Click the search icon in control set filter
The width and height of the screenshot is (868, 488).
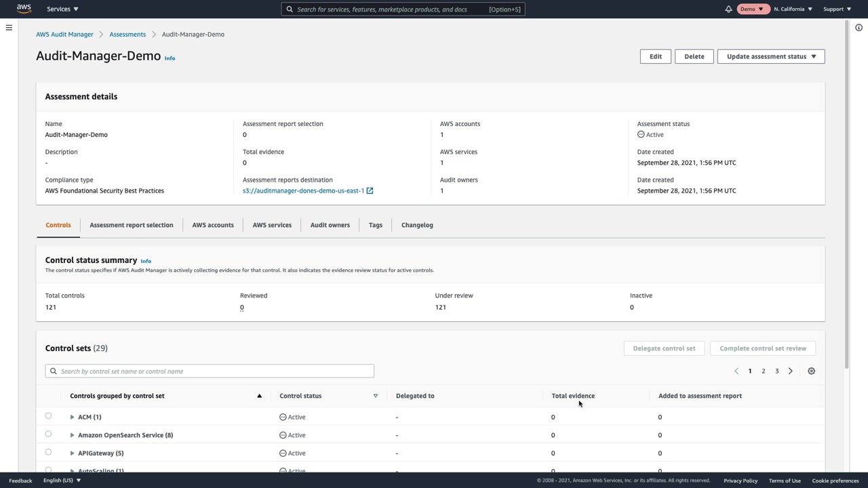coord(54,371)
